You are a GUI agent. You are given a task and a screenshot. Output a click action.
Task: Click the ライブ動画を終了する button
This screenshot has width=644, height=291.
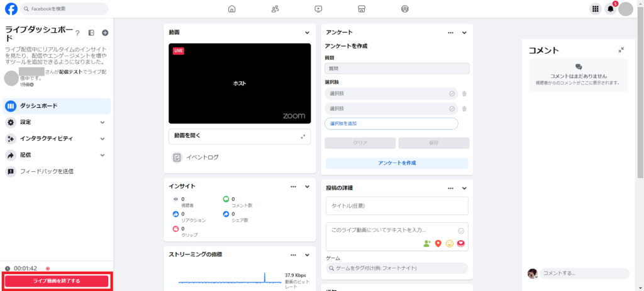click(x=57, y=280)
